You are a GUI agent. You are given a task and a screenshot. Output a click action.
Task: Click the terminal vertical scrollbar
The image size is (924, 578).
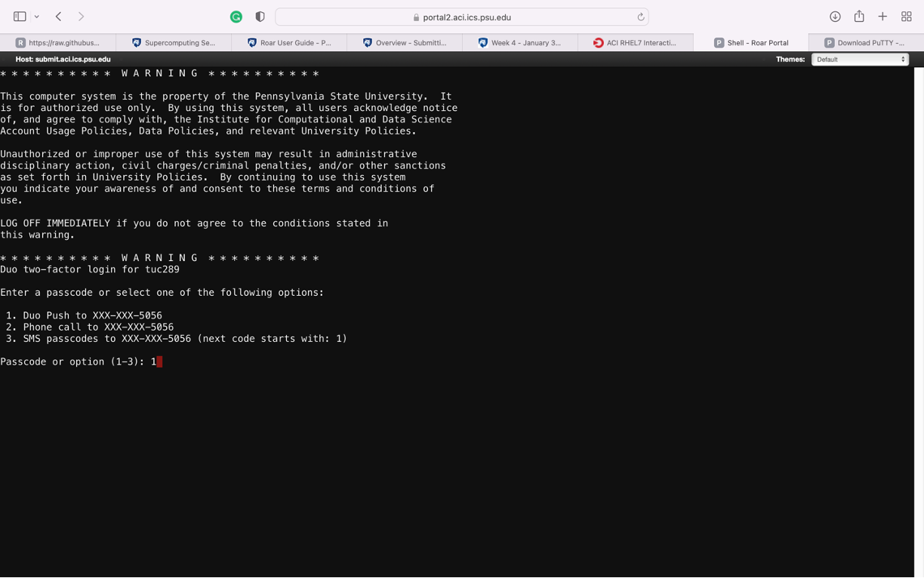919,322
